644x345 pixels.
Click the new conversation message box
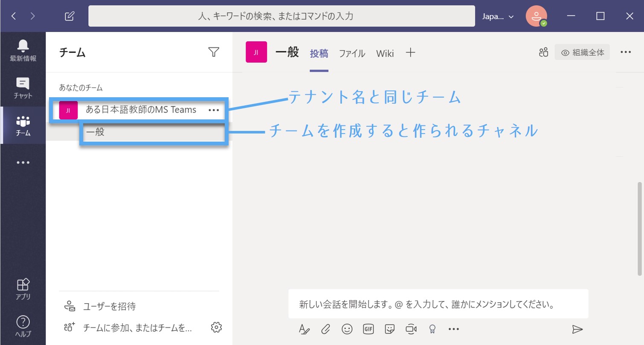438,305
